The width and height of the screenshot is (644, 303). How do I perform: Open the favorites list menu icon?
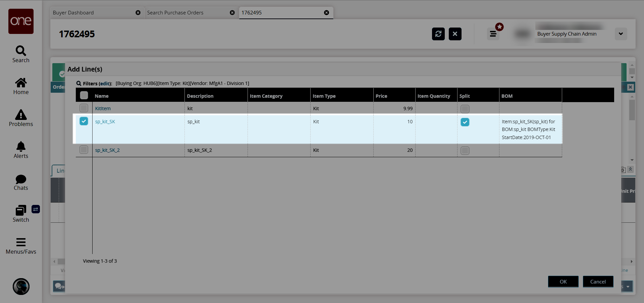click(493, 34)
